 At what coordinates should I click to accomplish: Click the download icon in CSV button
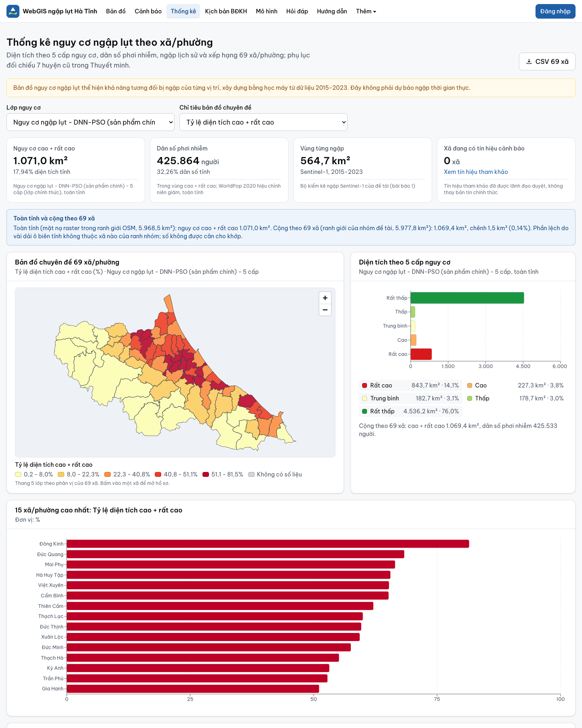coord(529,61)
